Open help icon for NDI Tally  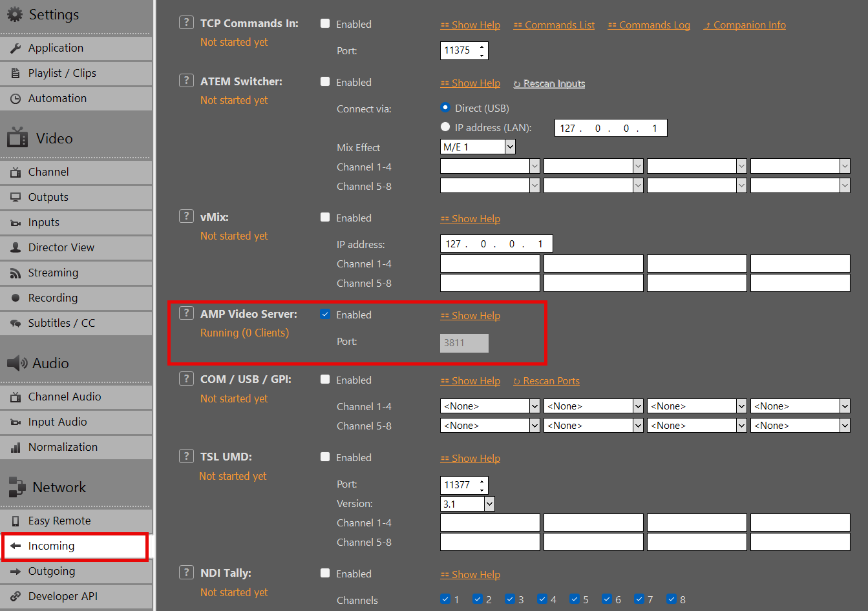tap(186, 572)
